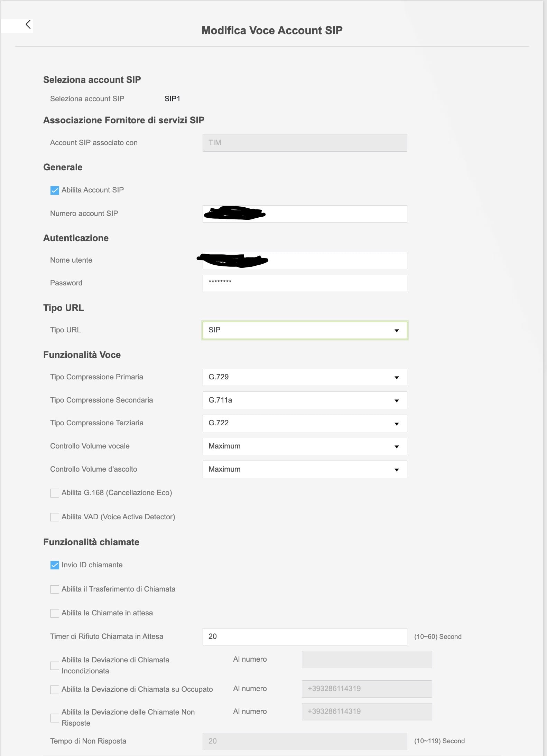This screenshot has height=756, width=547.
Task: Click the back arrow to leave SIP settings
Action: point(28,24)
